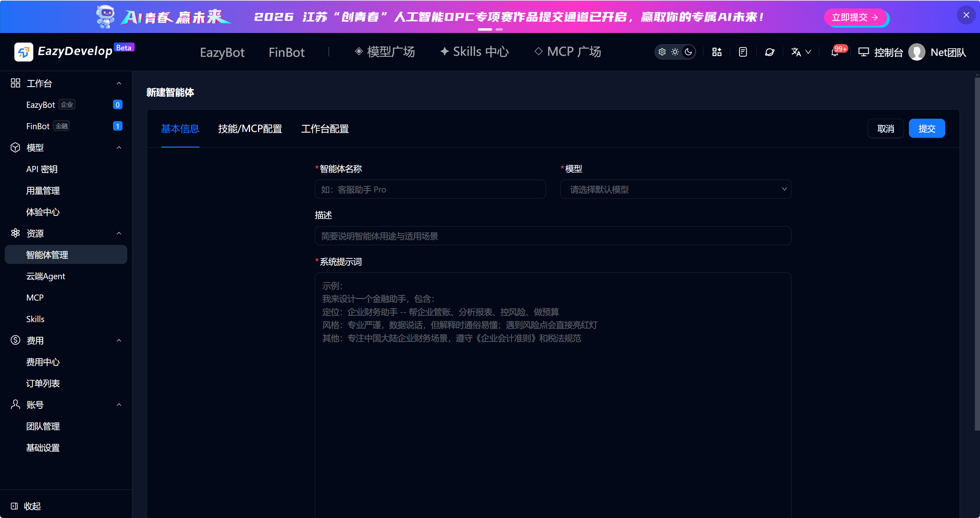Click the 资源 atom icon in sidebar
Screen dimensions: 980x518
coord(15,233)
